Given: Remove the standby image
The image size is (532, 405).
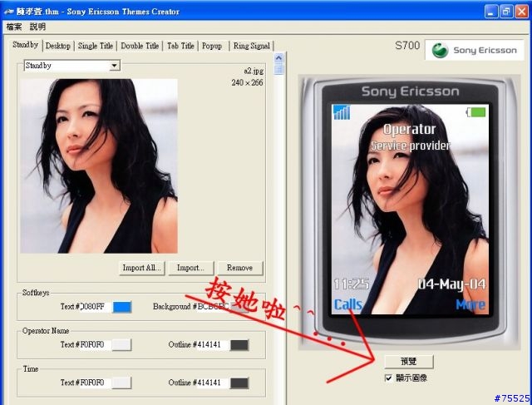Looking at the screenshot, I should [x=240, y=268].
